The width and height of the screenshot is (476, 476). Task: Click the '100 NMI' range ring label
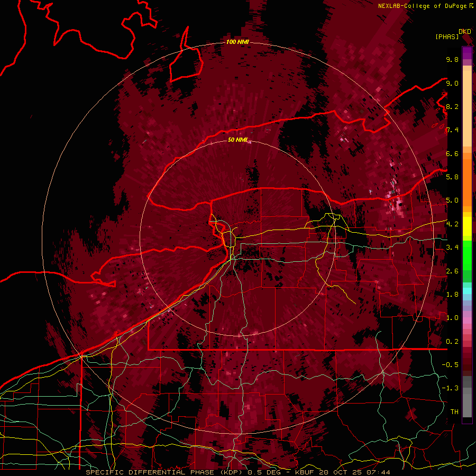click(237, 42)
